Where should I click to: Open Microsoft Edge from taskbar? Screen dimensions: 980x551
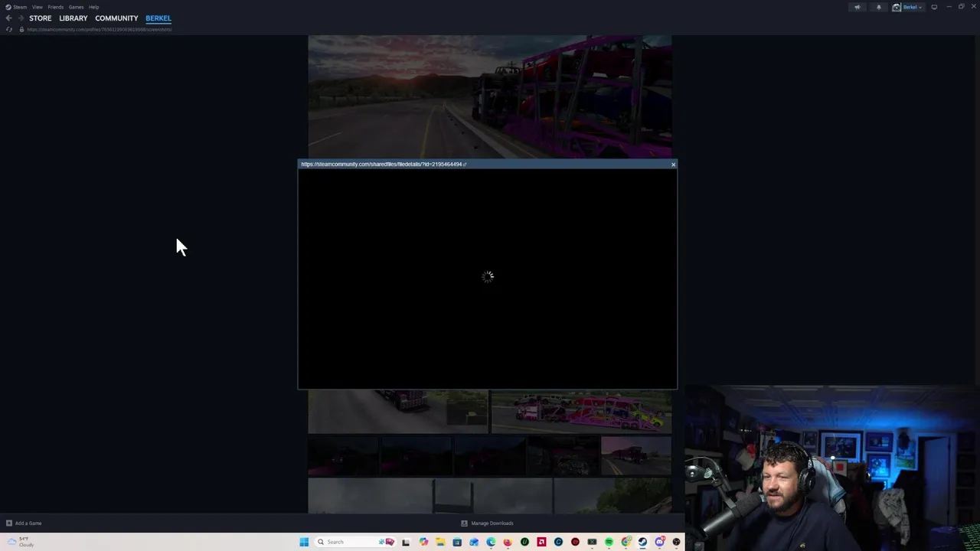click(x=491, y=542)
